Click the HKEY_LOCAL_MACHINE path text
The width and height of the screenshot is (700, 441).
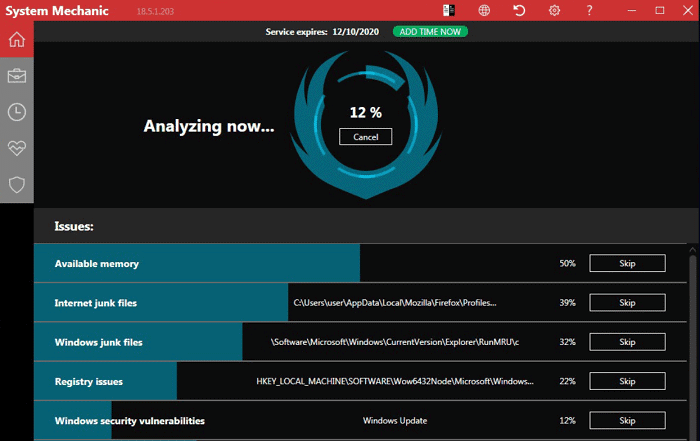[x=395, y=381]
